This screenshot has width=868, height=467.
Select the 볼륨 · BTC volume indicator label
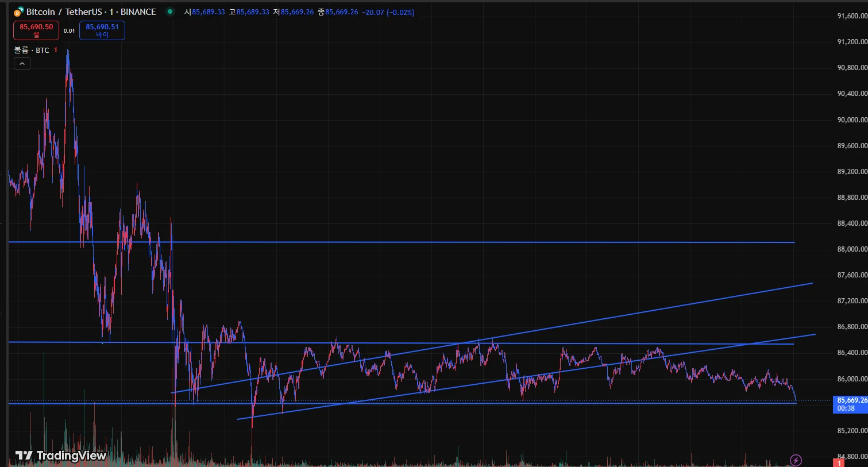pyautogui.click(x=32, y=51)
